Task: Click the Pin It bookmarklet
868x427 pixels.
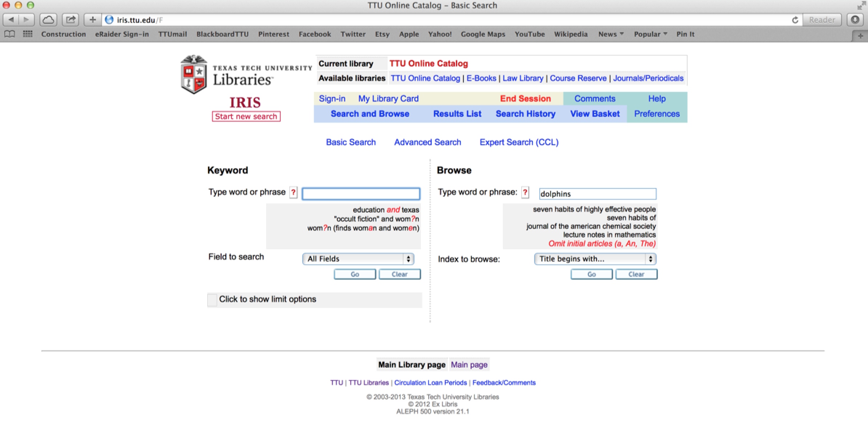Action: click(x=685, y=34)
